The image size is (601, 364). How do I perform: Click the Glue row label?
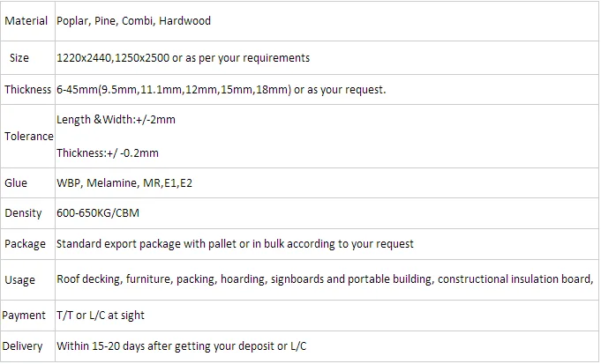pos(16,183)
